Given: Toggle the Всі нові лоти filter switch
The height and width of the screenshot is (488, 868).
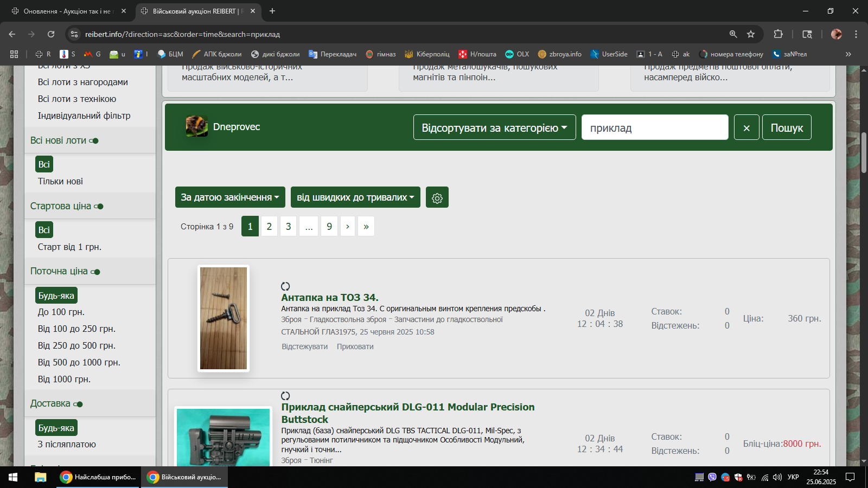Looking at the screenshot, I should [x=94, y=141].
